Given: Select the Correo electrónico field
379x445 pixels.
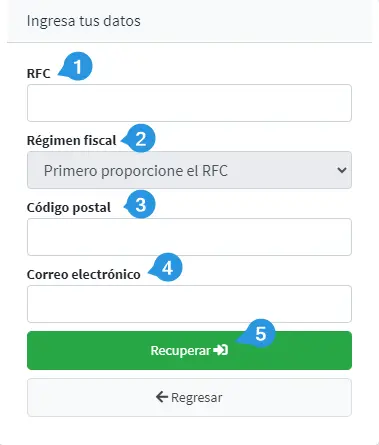Looking at the screenshot, I should tap(189, 304).
